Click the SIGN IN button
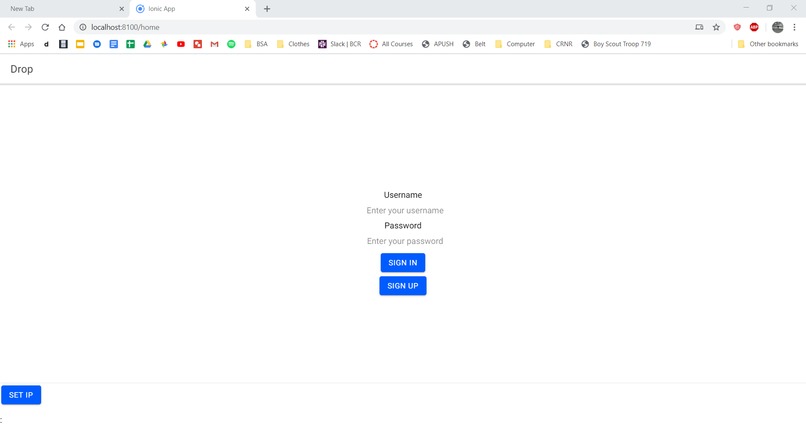806x427 pixels. tap(402, 263)
